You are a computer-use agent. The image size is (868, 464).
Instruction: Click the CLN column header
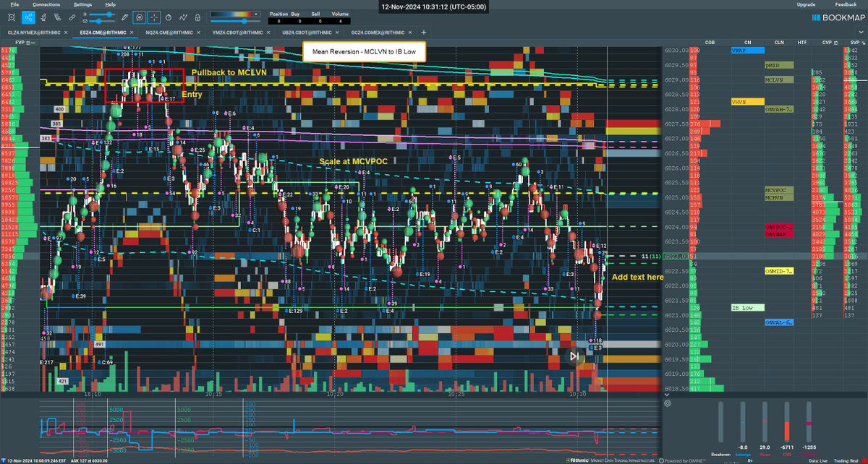tap(778, 43)
